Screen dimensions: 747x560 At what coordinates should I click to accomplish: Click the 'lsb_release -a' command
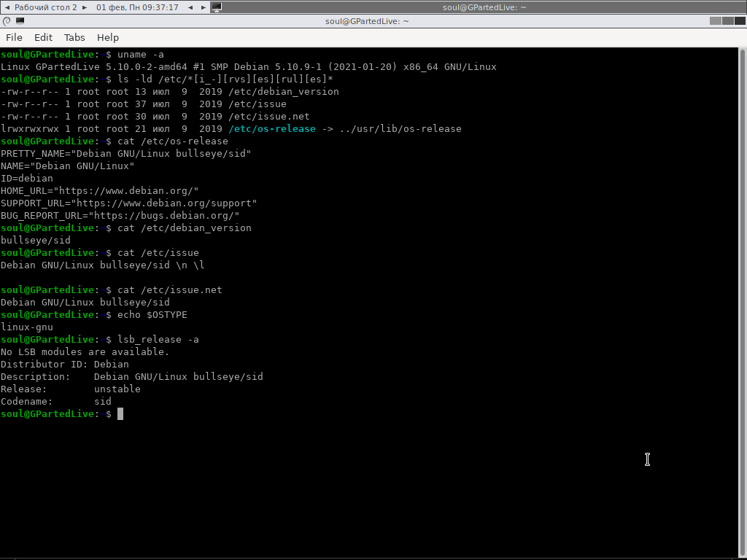tap(158, 339)
